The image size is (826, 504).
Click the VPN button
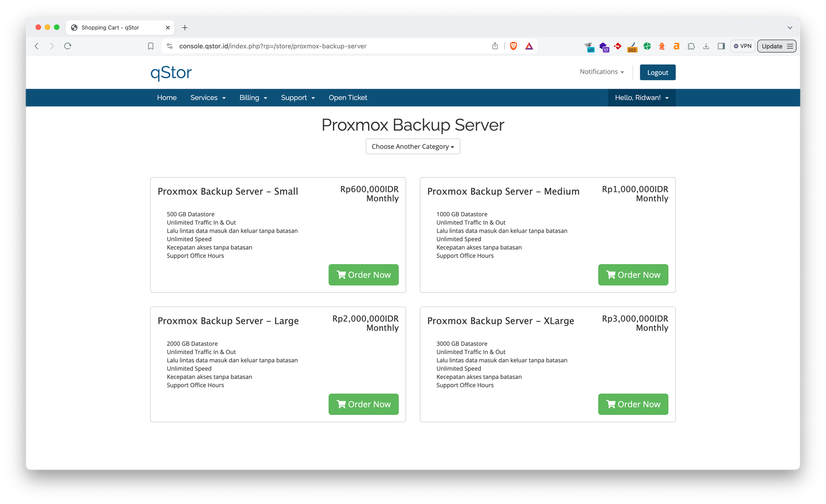743,46
